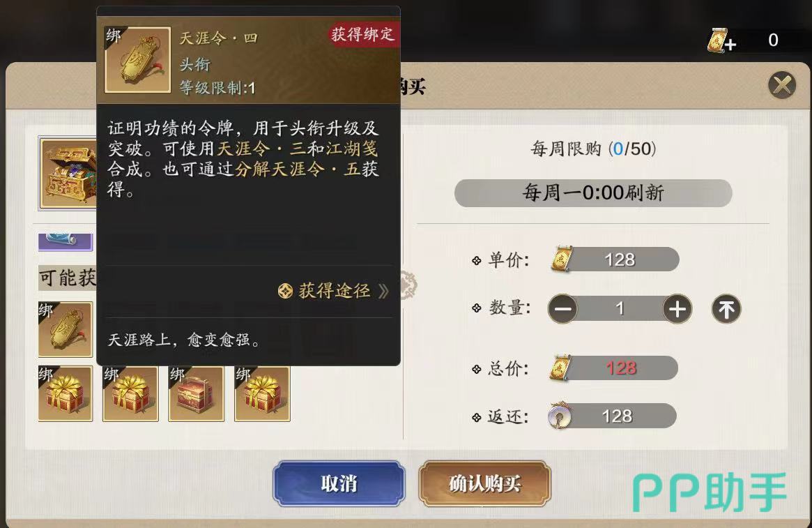Open the 获得途径 acquisition path link
This screenshot has width=812, height=528.
pos(333,292)
